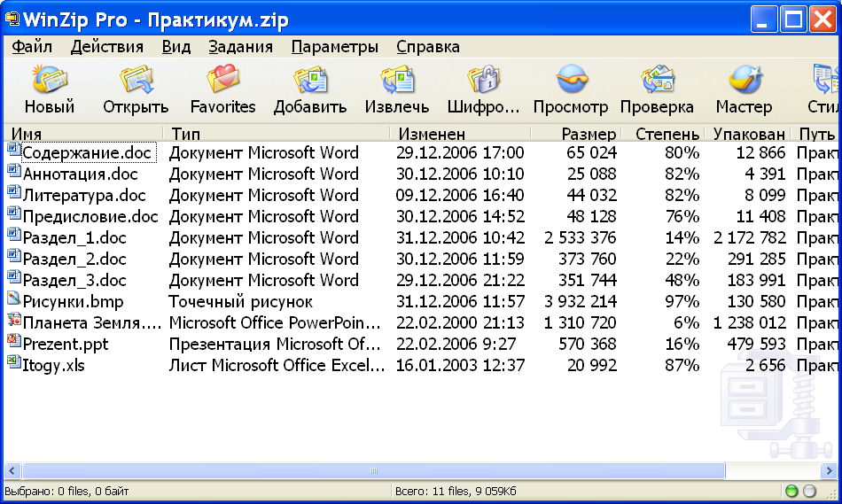
Task: Select the file name Itogy.xls
Action: pos(54,366)
